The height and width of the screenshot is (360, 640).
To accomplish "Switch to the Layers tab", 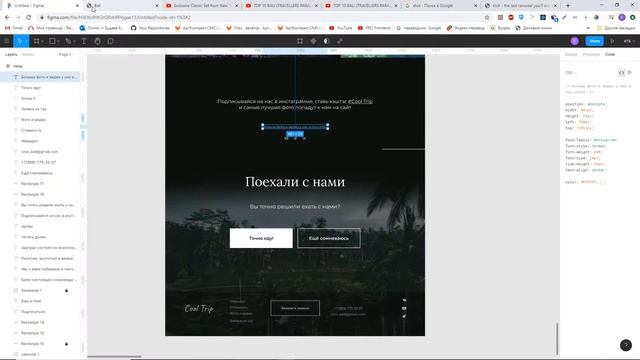I will click(11, 54).
